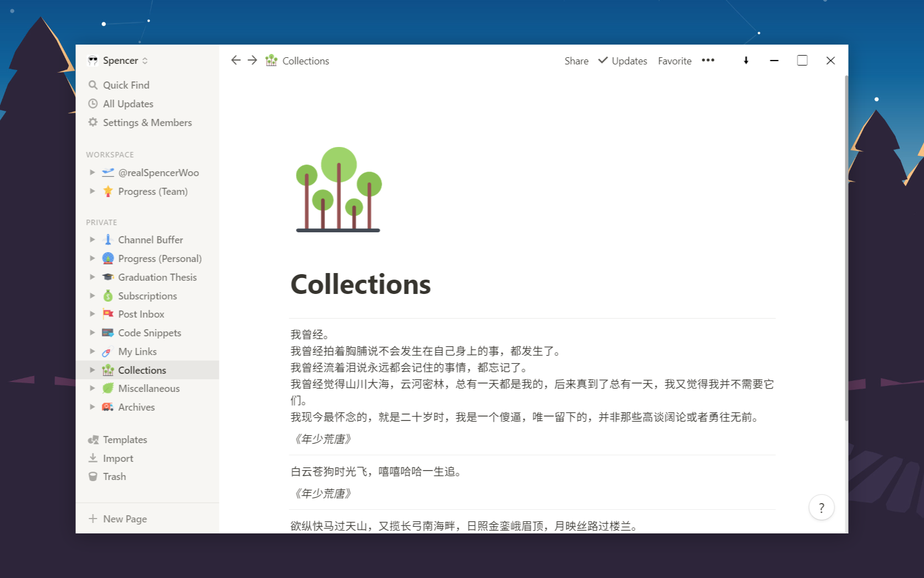This screenshot has height=578, width=924.
Task: Open the Templates label
Action: [x=125, y=439]
